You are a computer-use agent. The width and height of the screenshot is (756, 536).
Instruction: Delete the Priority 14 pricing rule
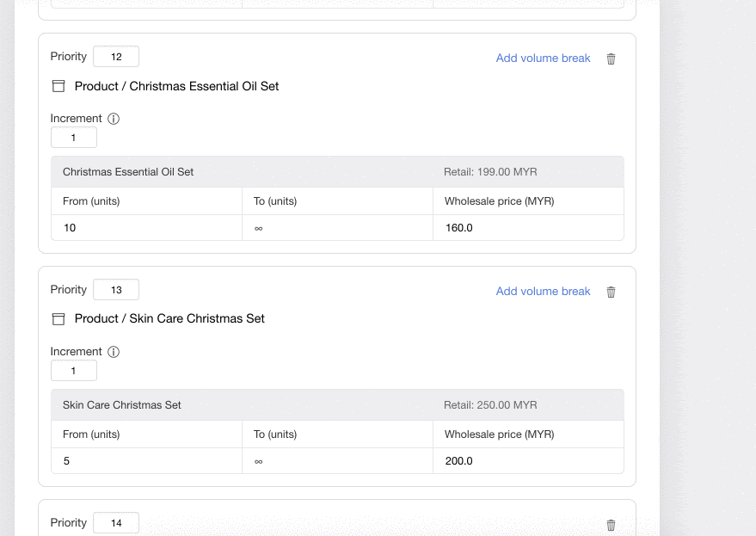coord(611,525)
